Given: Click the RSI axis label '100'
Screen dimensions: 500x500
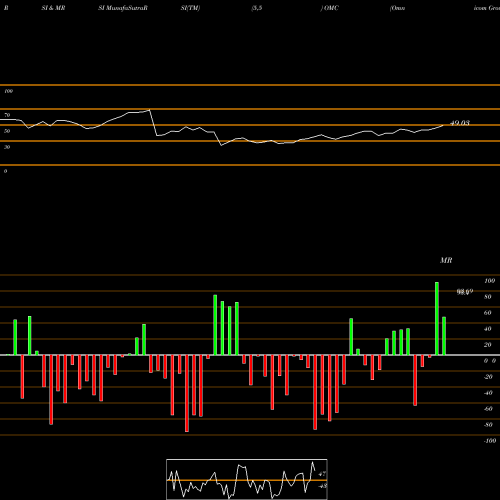Looking at the screenshot, I should tap(8, 91).
